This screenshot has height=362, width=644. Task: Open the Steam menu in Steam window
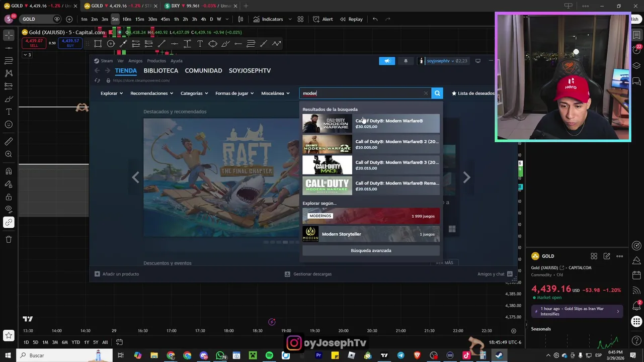107,61
